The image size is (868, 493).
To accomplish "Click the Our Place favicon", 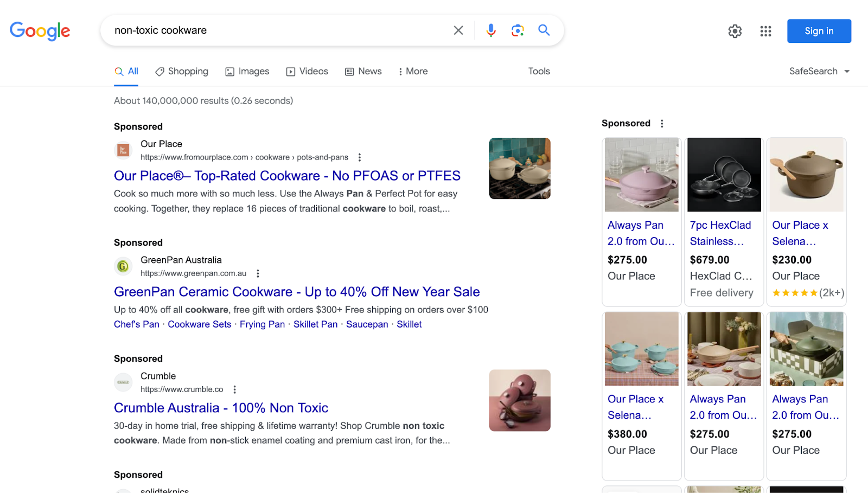I will 123,150.
